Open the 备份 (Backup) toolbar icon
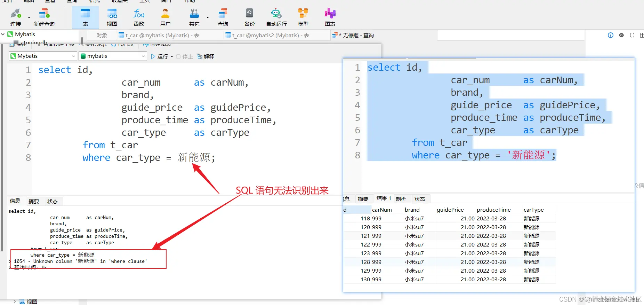 click(250, 17)
